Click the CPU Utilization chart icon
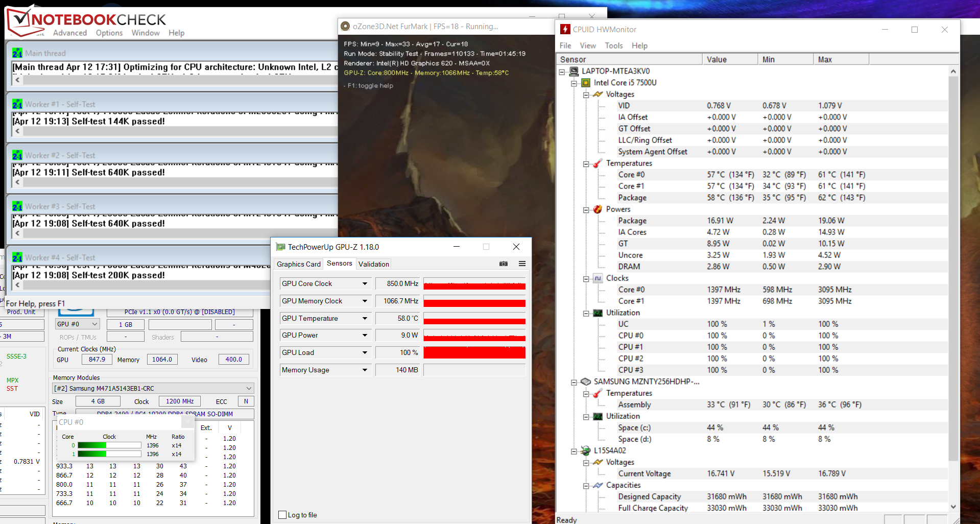Screen dimensions: 980x524 click(x=597, y=313)
